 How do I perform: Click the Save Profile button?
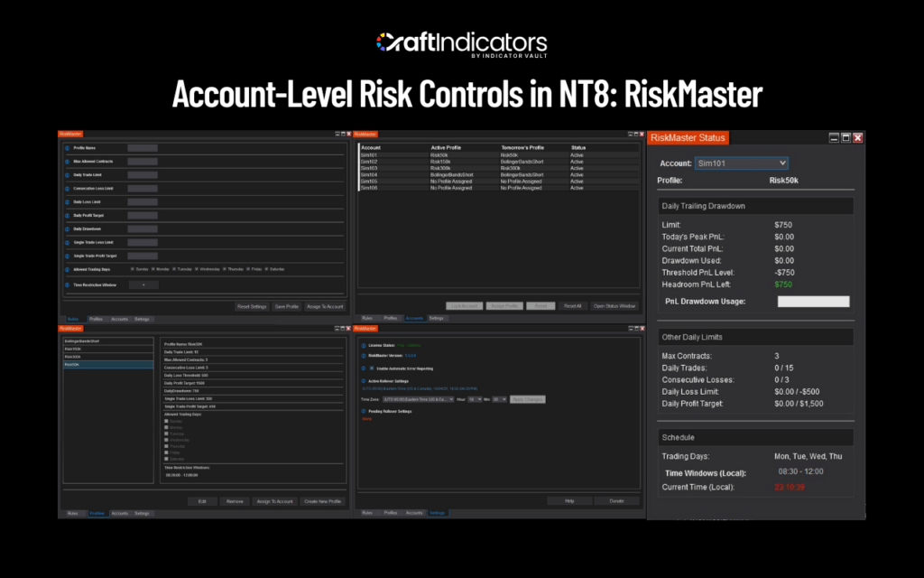(x=286, y=307)
